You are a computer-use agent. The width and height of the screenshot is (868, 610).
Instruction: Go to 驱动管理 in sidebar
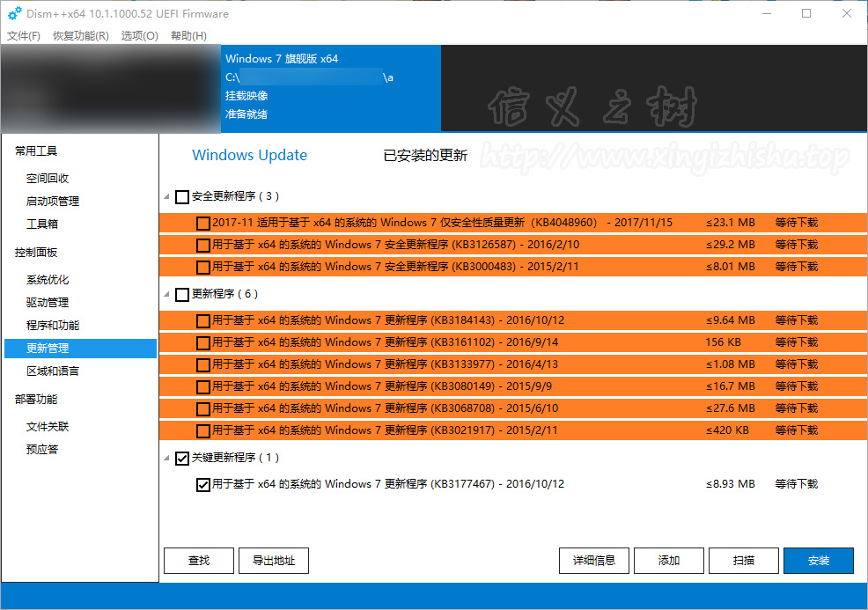[48, 303]
